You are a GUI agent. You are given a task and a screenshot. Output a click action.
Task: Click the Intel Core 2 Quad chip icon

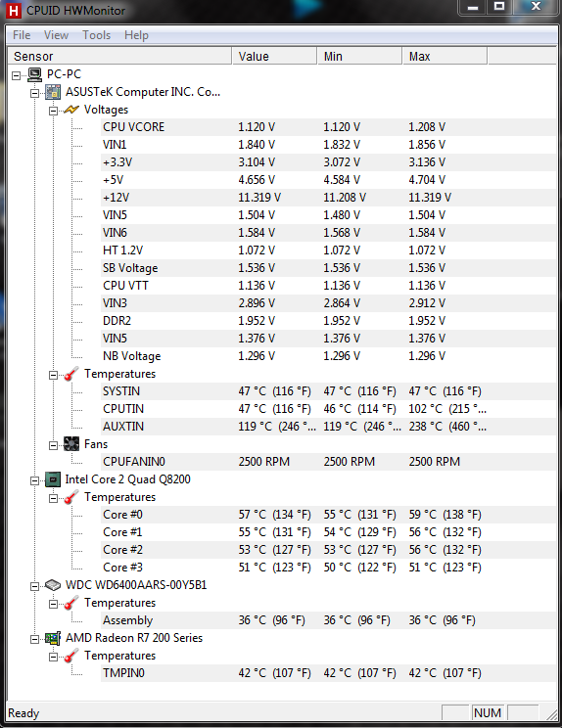coord(53,479)
